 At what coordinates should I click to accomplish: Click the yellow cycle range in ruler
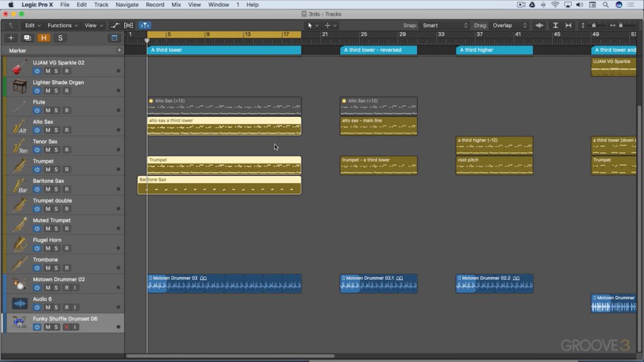[224, 35]
